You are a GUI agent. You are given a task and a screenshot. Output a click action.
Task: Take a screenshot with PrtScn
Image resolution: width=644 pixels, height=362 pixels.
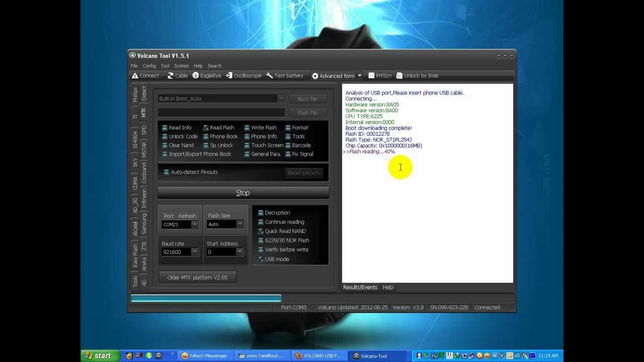pyautogui.click(x=380, y=76)
